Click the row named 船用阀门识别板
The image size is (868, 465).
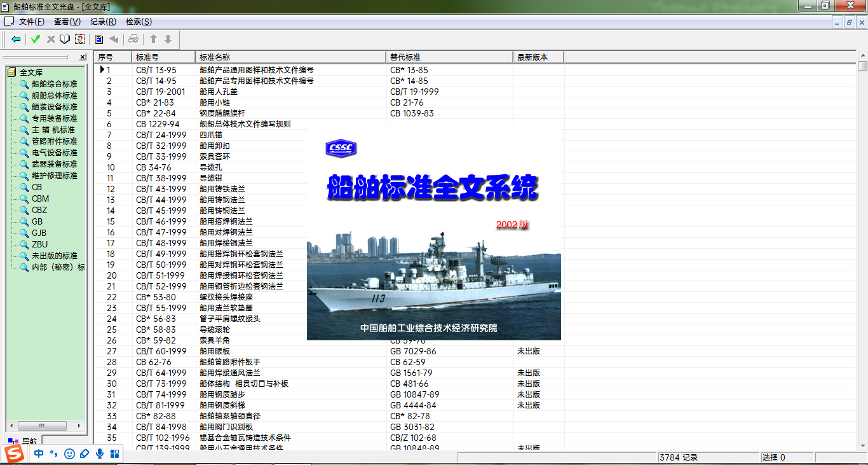coord(475,427)
